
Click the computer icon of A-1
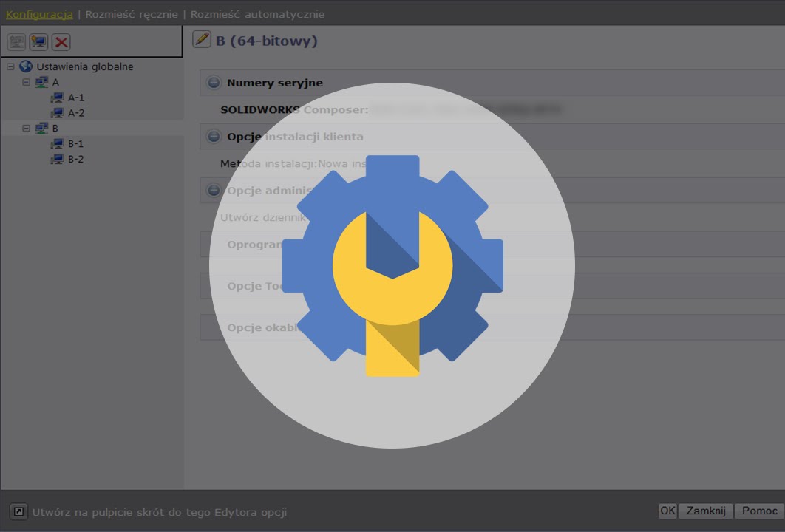[x=57, y=97]
